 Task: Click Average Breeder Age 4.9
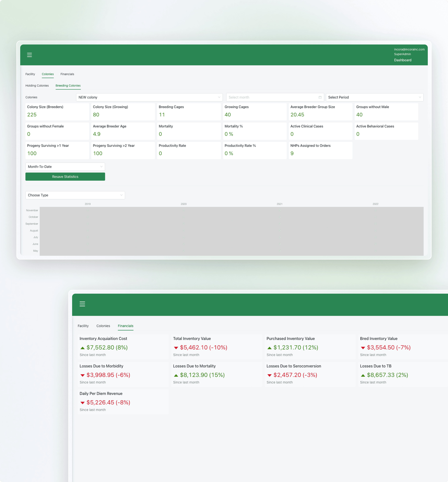(96, 134)
